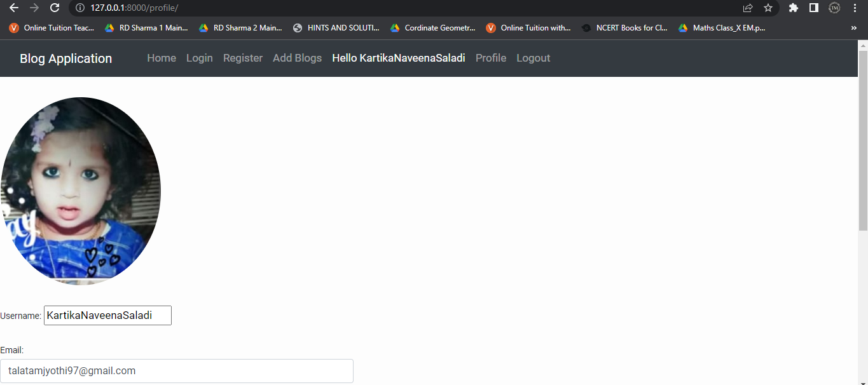The width and height of the screenshot is (868, 385).
Task: Open the browser side panel icon
Action: tap(814, 8)
